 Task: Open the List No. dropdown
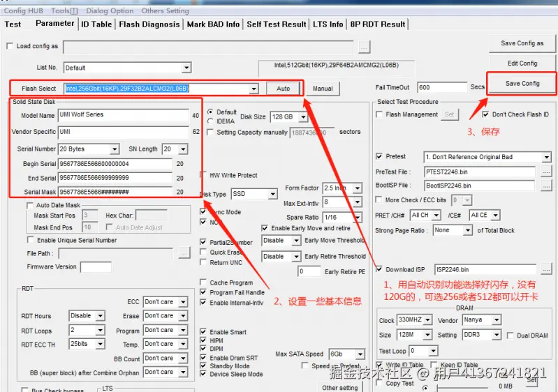[186, 68]
